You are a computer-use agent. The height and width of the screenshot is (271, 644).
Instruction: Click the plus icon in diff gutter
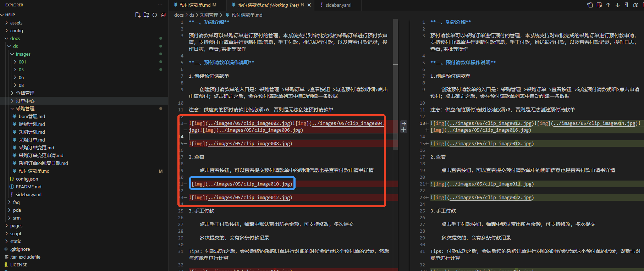(x=403, y=130)
